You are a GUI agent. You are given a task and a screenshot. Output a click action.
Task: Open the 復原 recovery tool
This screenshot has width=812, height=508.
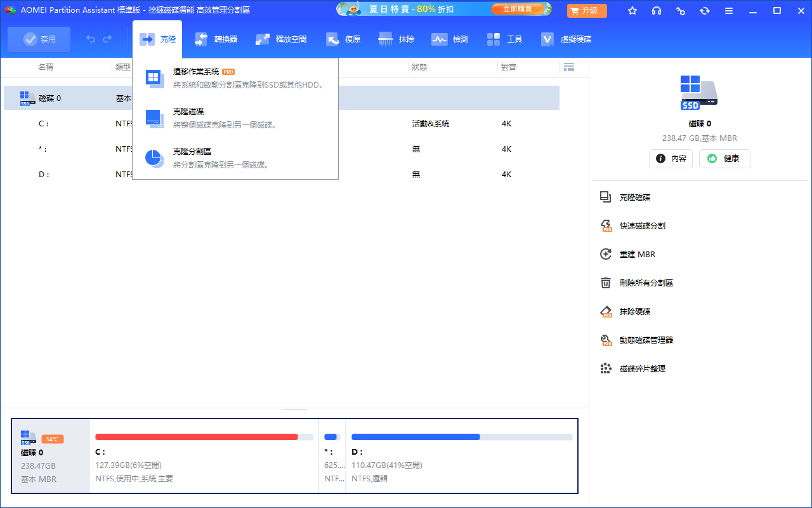(343, 39)
